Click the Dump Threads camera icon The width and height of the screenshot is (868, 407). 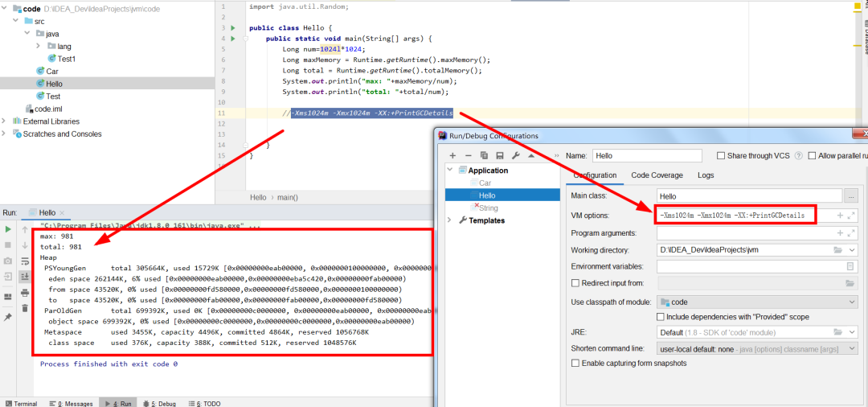pos(8,261)
